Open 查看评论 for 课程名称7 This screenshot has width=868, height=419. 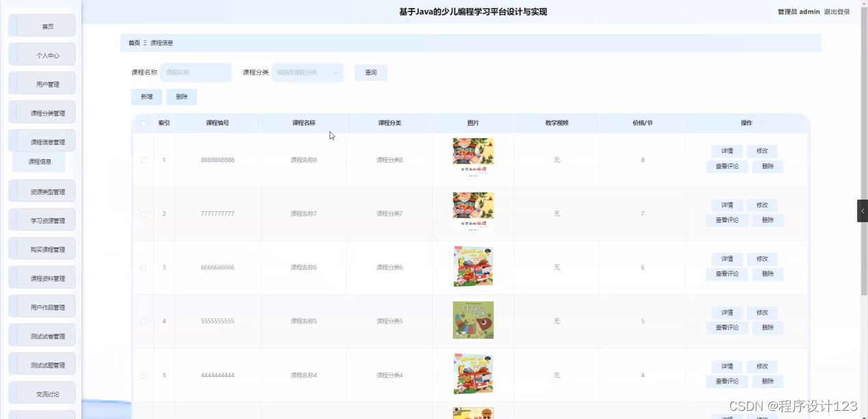pyautogui.click(x=727, y=220)
